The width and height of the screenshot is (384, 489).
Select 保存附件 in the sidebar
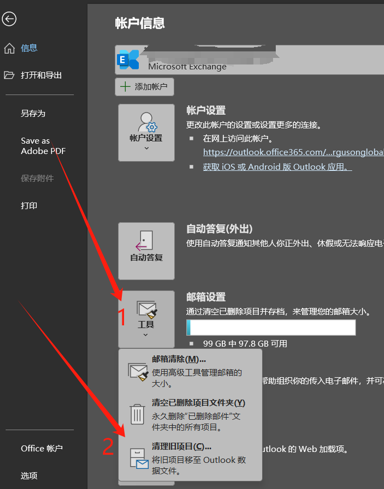[x=37, y=178]
